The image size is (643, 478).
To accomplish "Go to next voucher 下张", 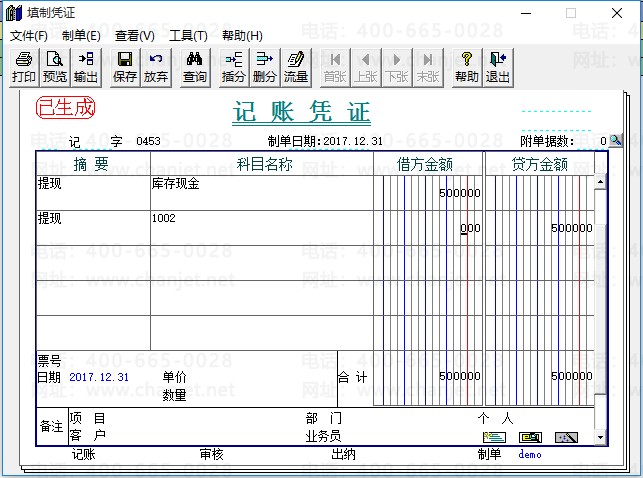I will tap(397, 68).
